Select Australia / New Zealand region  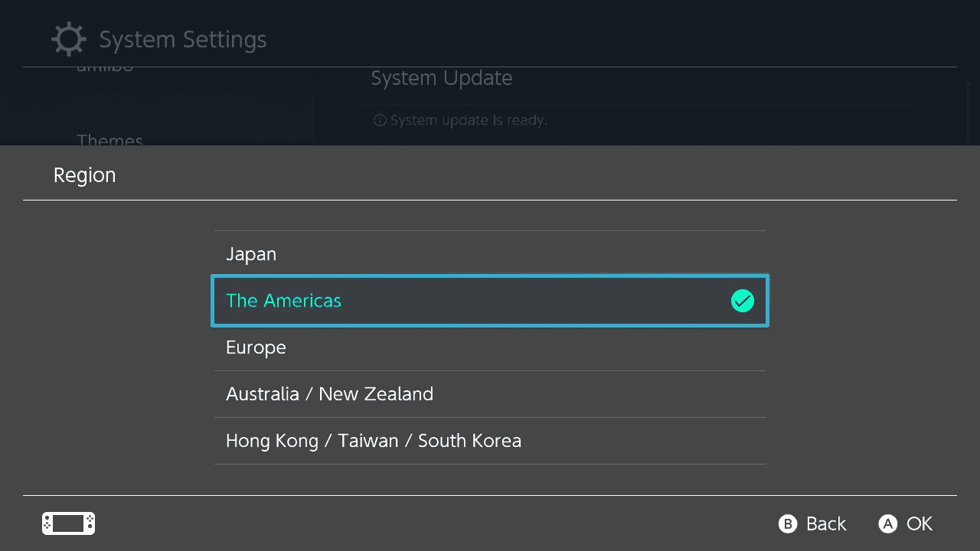(x=490, y=394)
